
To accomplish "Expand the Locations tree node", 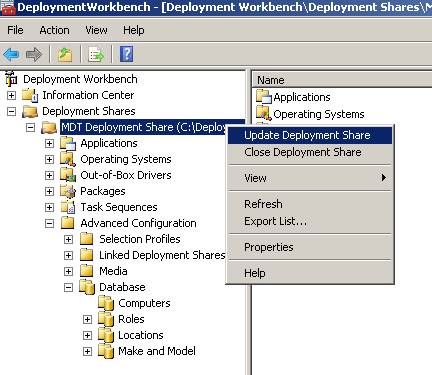I will (87, 335).
